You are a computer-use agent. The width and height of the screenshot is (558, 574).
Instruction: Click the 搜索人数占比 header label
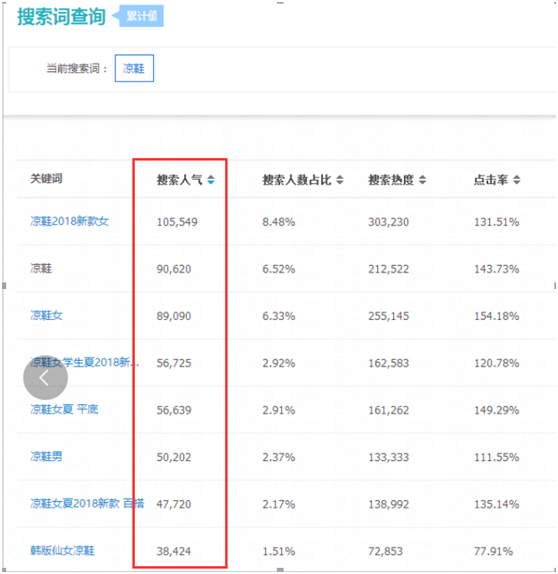point(297,180)
